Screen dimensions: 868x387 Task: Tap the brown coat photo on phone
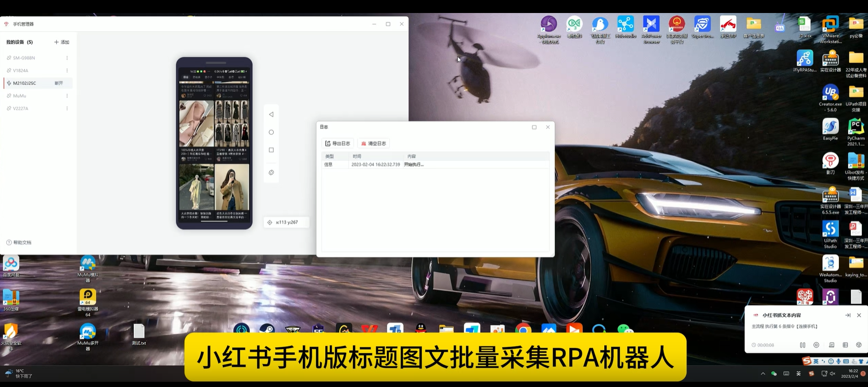(232, 187)
